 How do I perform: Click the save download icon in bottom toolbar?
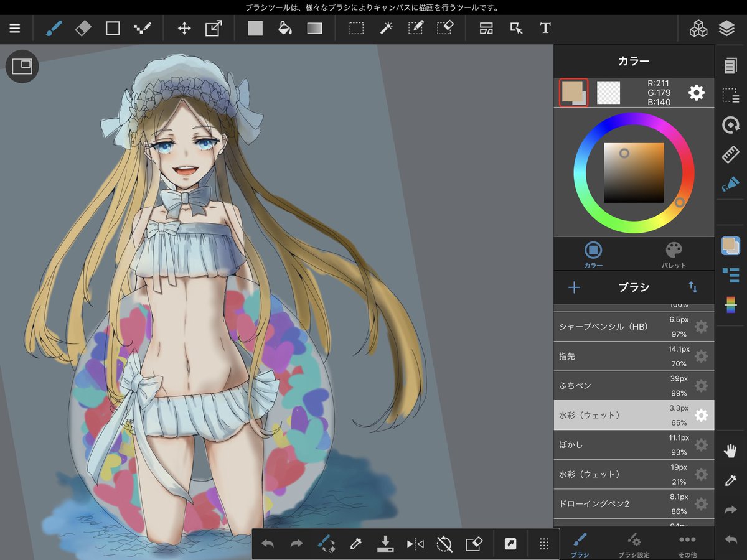[385, 544]
